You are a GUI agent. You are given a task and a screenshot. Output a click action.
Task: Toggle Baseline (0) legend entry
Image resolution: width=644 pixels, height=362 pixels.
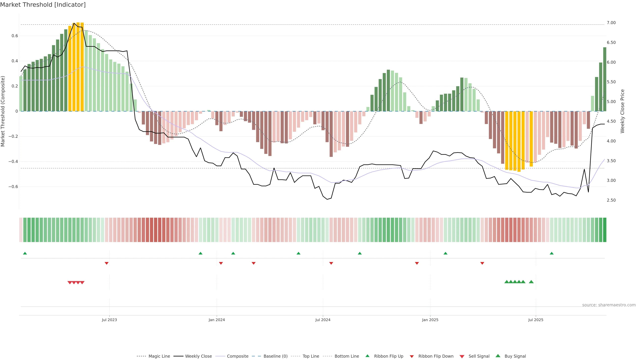(275, 356)
